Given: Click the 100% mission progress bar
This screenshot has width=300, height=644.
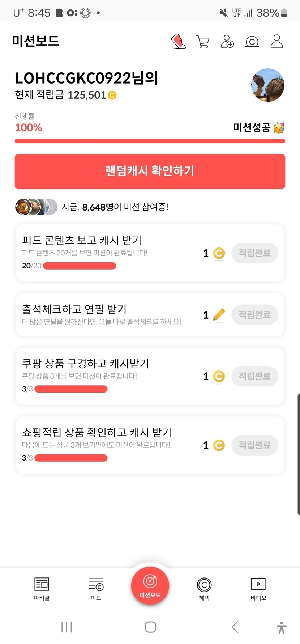Looking at the screenshot, I should tap(150, 141).
